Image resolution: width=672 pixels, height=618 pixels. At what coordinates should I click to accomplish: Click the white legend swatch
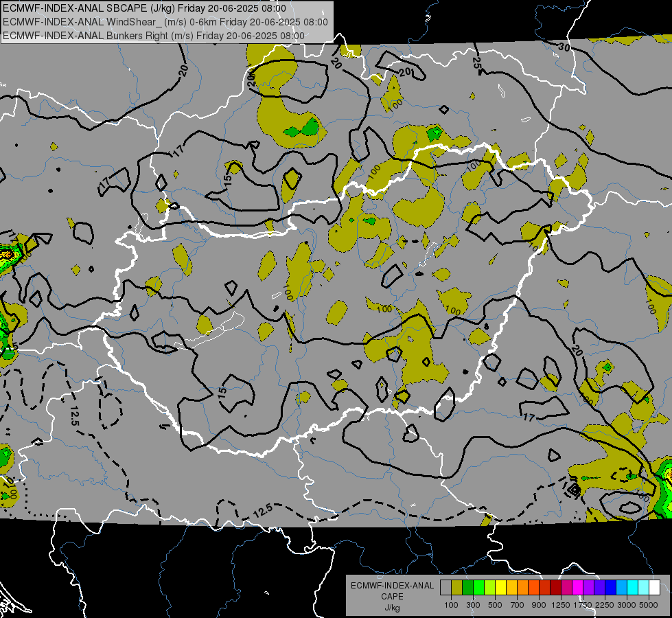(655, 588)
